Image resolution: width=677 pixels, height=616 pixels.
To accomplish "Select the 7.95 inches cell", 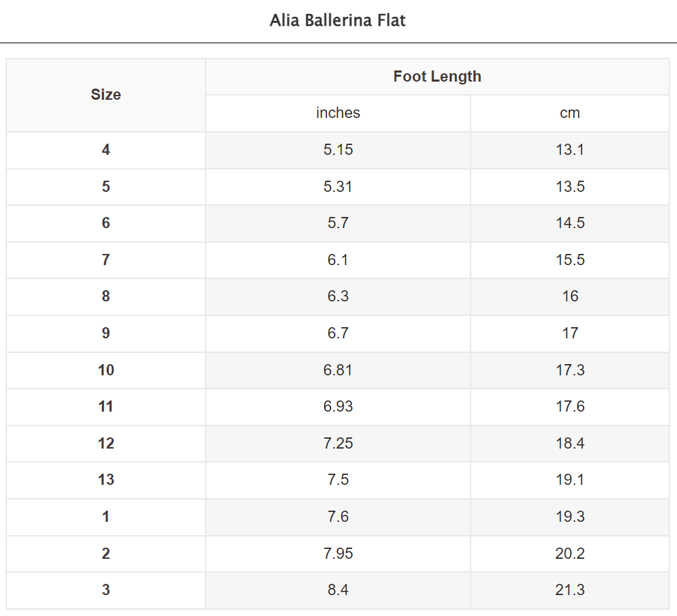I will [x=338, y=554].
